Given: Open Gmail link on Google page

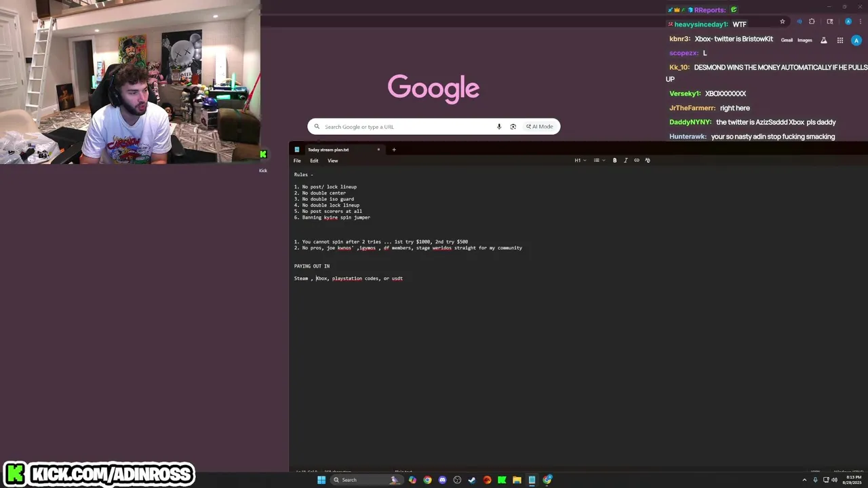Looking at the screenshot, I should pos(787,40).
